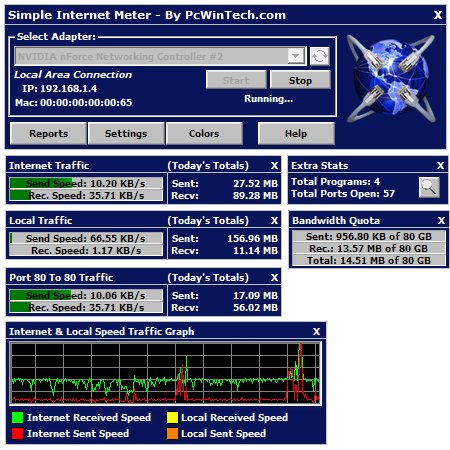The image size is (450, 450).
Task: Close the Internet Traffic panel
Action: point(274,166)
